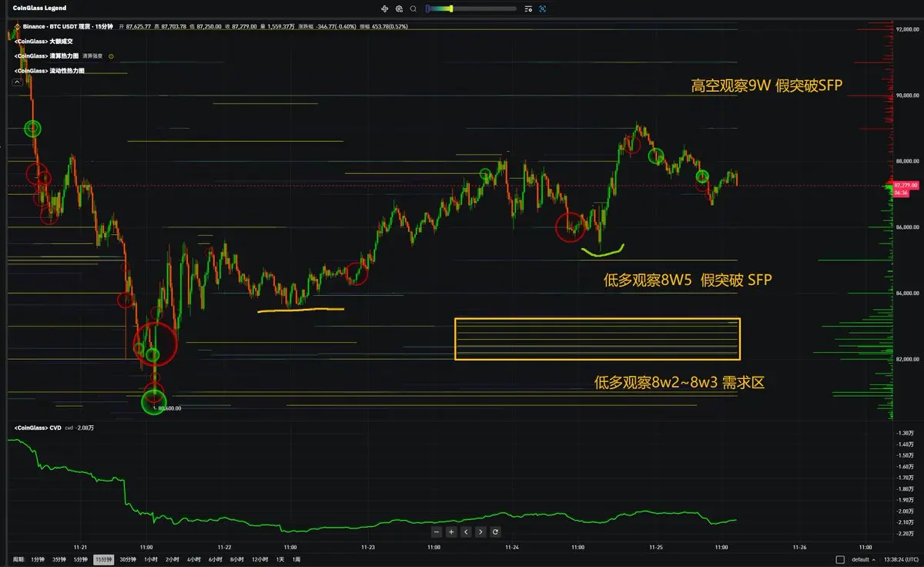Click the red 87,279.00 current price tag
The width and height of the screenshot is (924, 567).
click(x=907, y=187)
